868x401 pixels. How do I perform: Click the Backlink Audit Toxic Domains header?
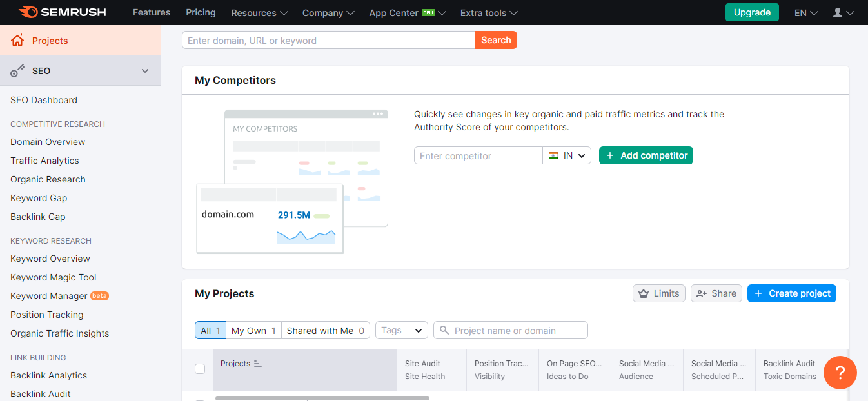click(790, 370)
